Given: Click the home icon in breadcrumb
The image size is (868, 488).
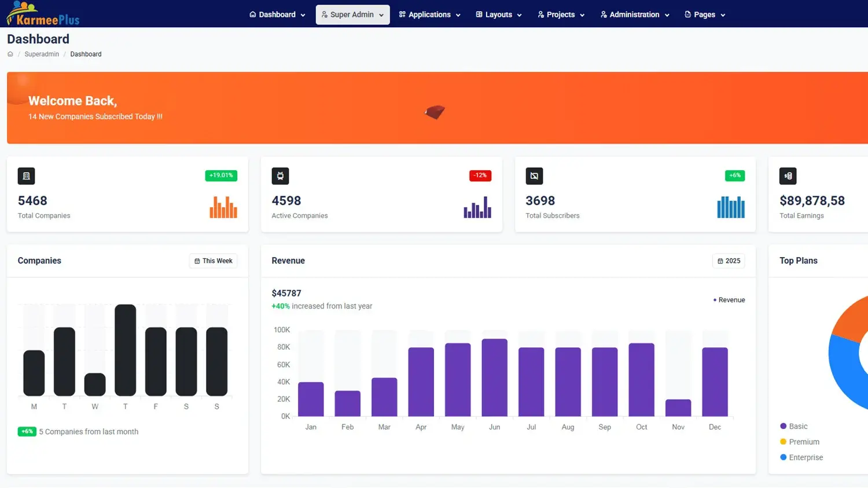Looking at the screenshot, I should tap(10, 54).
